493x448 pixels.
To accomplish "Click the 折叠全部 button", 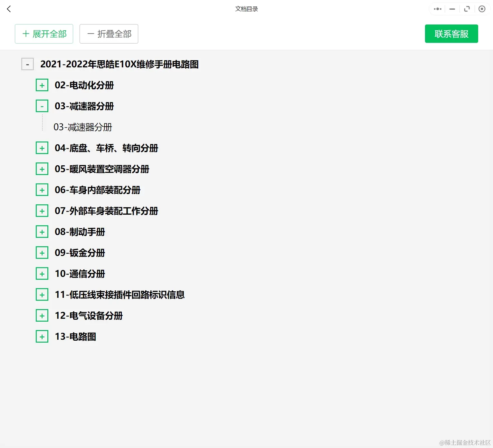I will click(109, 34).
